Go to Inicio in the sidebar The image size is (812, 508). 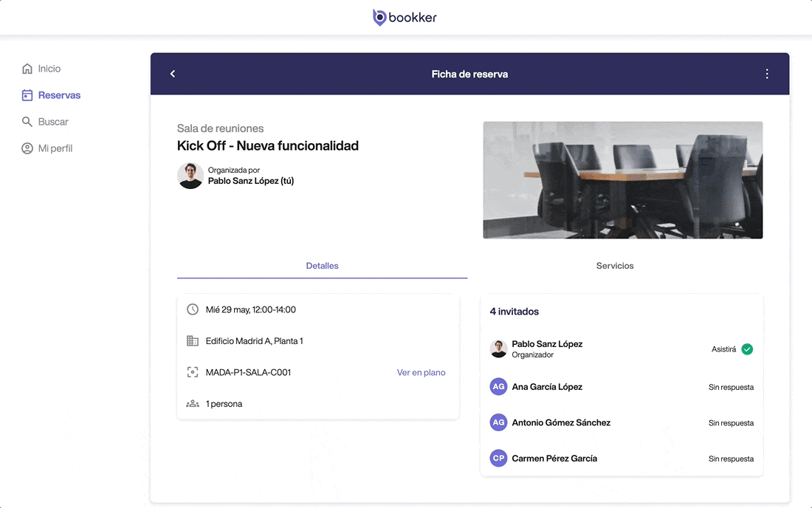[x=49, y=69]
